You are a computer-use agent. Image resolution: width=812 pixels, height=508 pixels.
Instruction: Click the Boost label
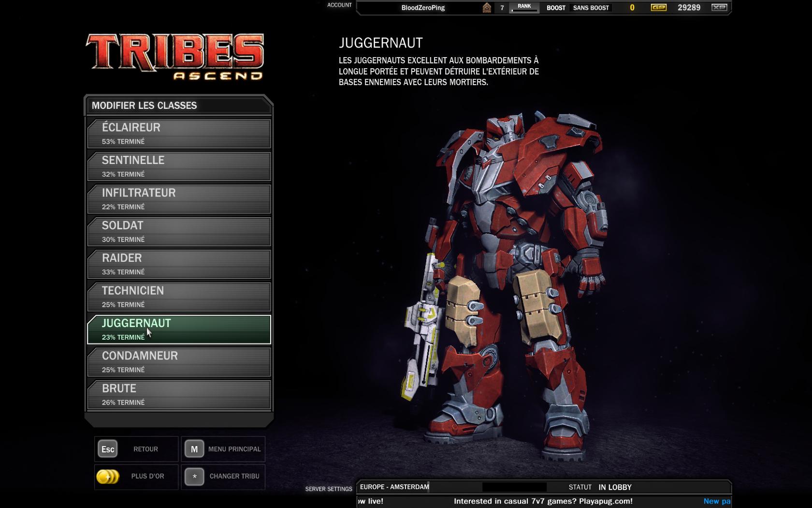(x=556, y=8)
